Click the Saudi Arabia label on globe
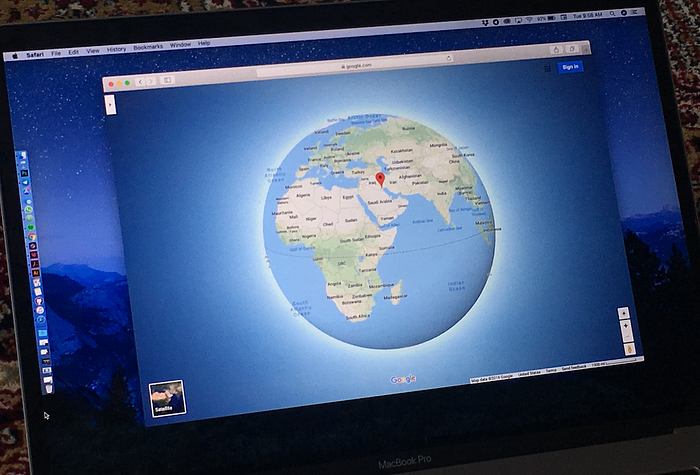 (x=379, y=202)
